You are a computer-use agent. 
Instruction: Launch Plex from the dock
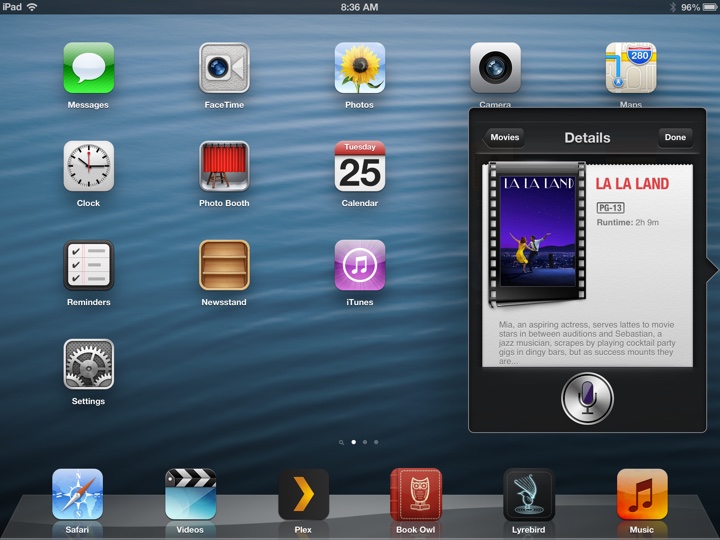coord(303,494)
